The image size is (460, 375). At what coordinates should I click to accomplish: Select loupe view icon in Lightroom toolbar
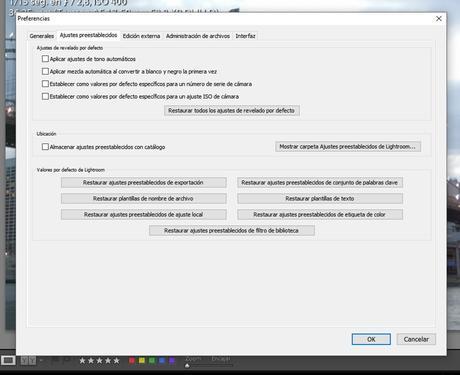point(8,360)
